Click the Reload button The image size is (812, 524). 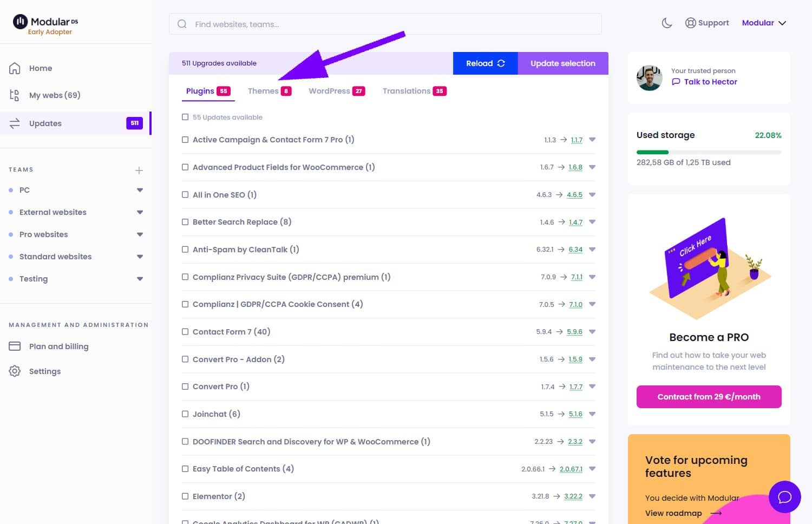click(x=486, y=63)
